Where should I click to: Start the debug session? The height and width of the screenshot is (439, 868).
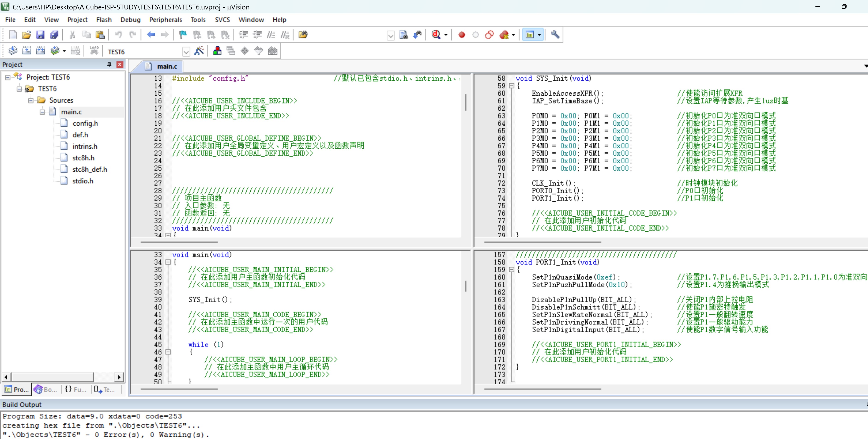coord(436,34)
